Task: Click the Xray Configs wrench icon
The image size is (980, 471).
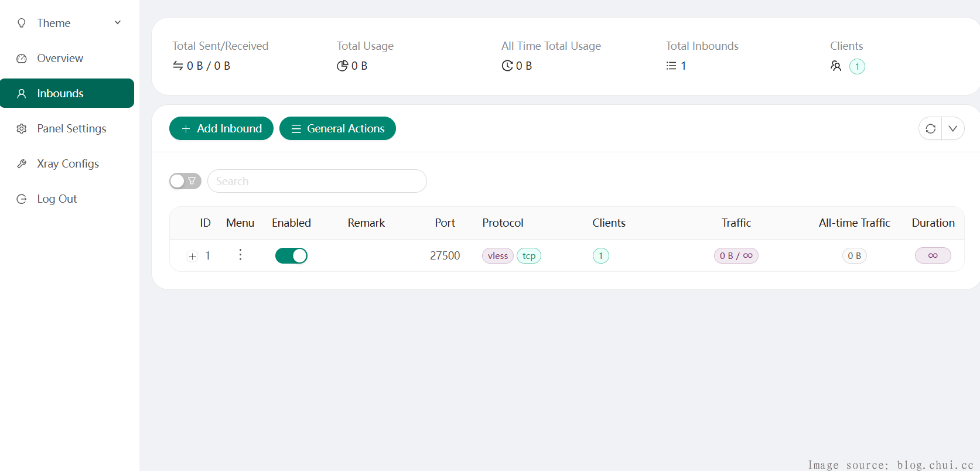Action: (22, 164)
